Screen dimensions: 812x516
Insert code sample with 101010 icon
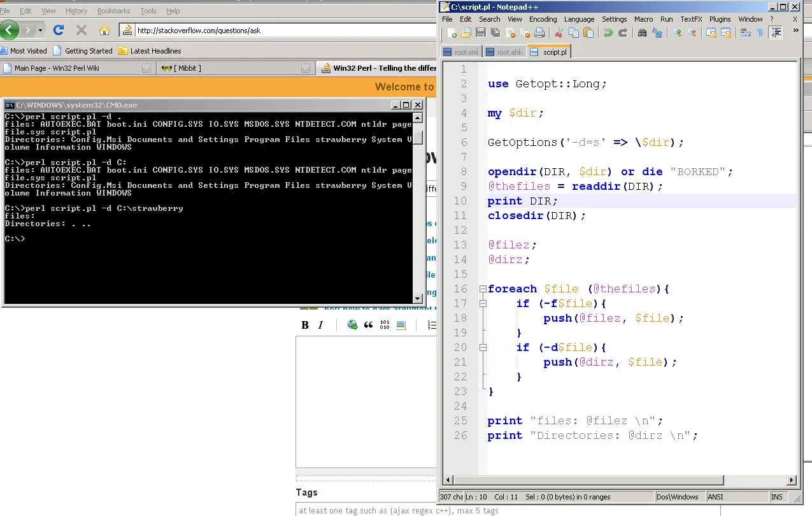385,325
